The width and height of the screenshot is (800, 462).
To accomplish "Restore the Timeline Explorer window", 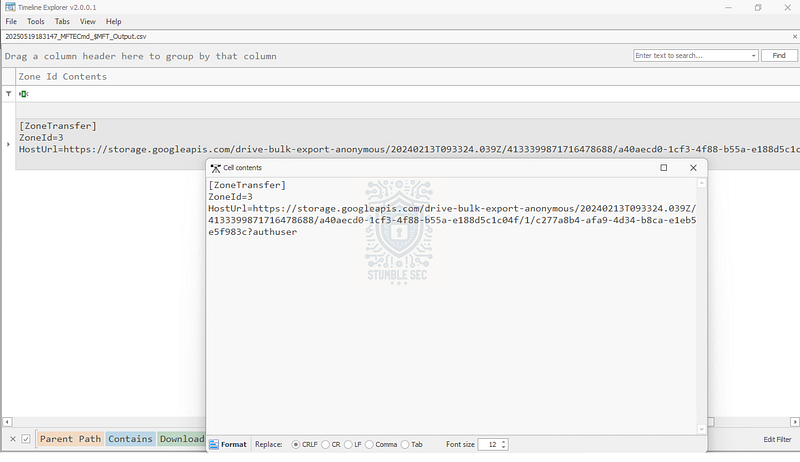I will tap(758, 8).
